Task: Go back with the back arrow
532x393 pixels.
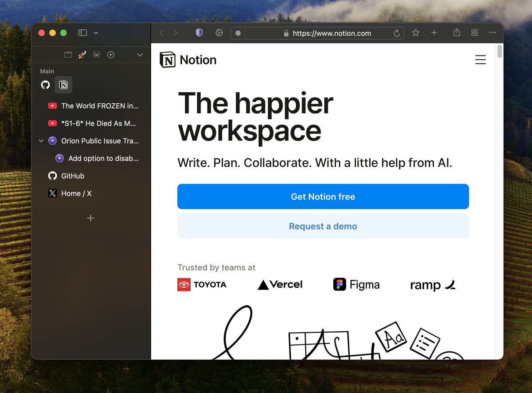Action: 161,33
